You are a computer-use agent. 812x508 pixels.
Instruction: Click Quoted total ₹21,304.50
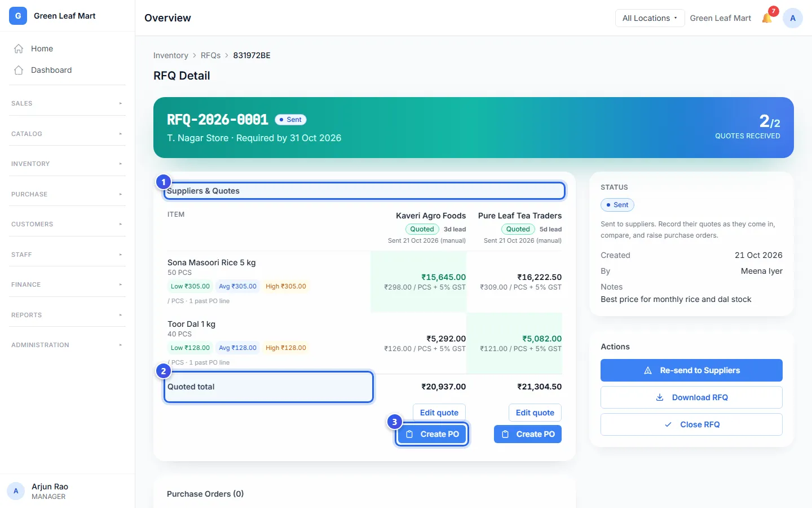(540, 387)
